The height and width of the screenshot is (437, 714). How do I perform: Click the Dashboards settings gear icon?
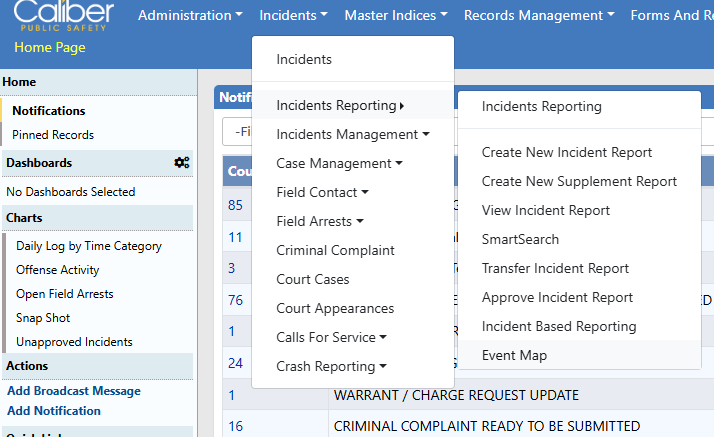(181, 162)
